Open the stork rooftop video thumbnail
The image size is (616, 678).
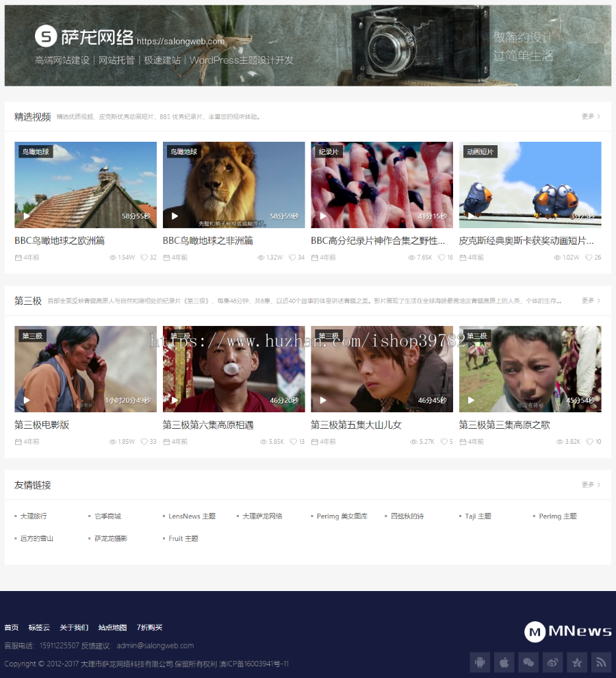(86, 185)
